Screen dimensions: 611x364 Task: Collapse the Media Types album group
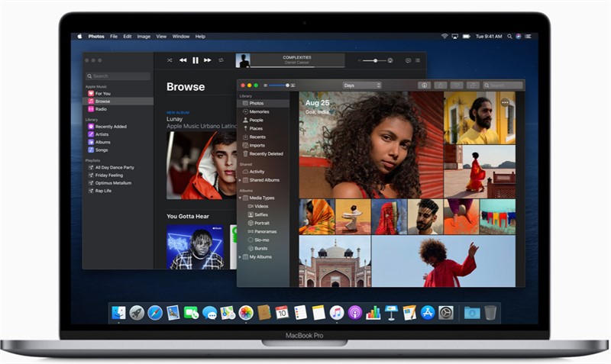(x=241, y=198)
